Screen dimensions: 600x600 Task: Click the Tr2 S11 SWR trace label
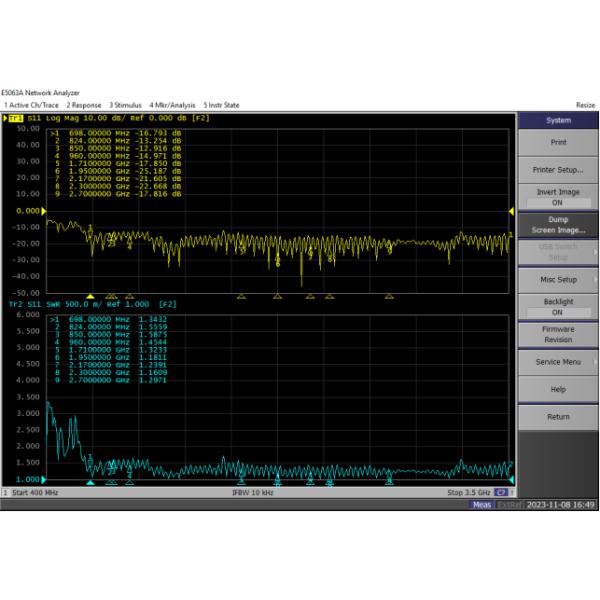click(x=38, y=304)
